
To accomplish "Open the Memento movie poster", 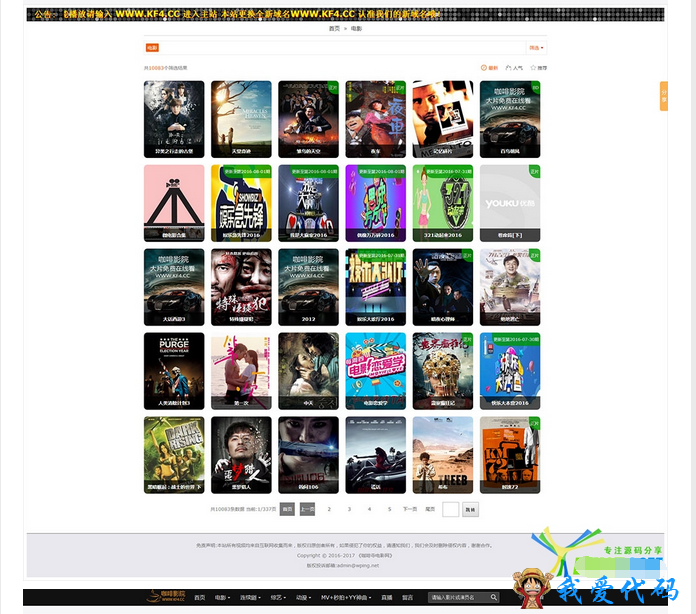I will 443,119.
